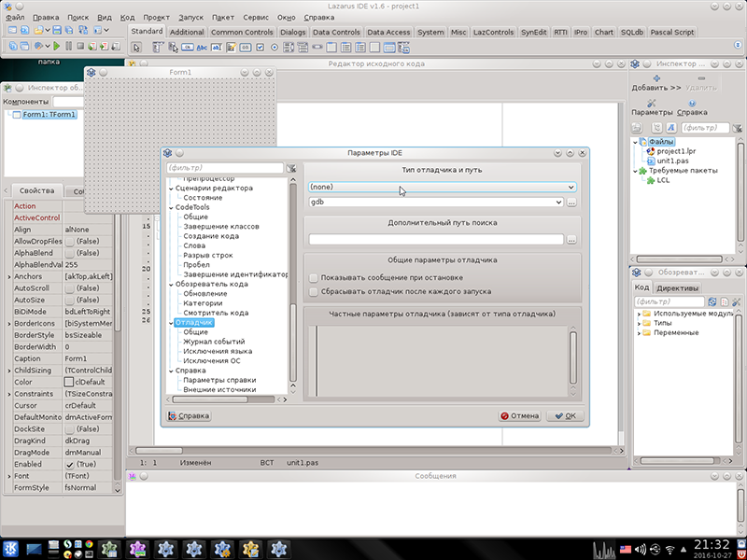Pick the TCheckBox component icon
The image size is (747, 560).
tap(260, 48)
